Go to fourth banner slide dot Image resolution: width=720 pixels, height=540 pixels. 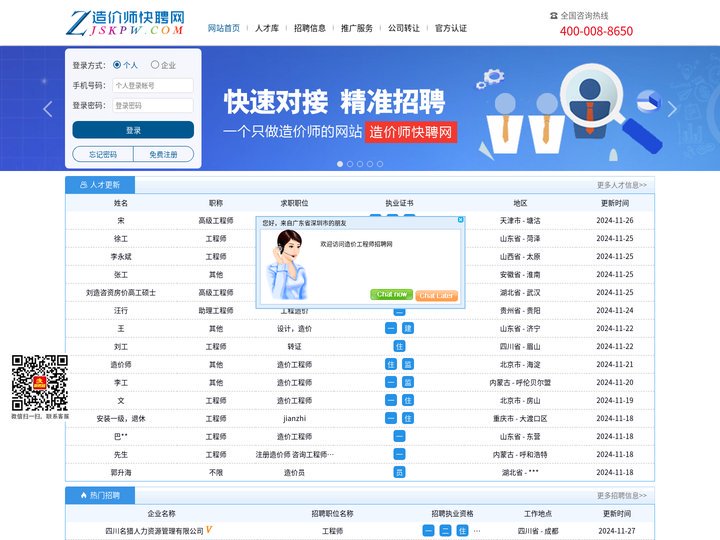coord(370,164)
